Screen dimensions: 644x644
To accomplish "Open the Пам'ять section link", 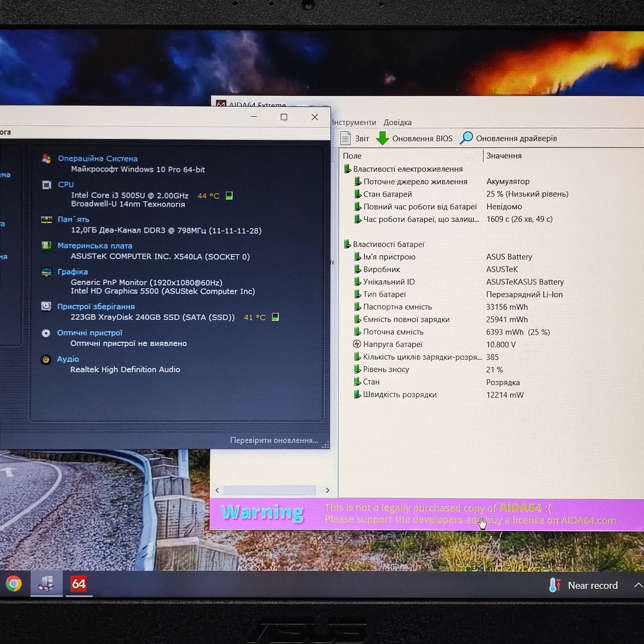I will [73, 219].
